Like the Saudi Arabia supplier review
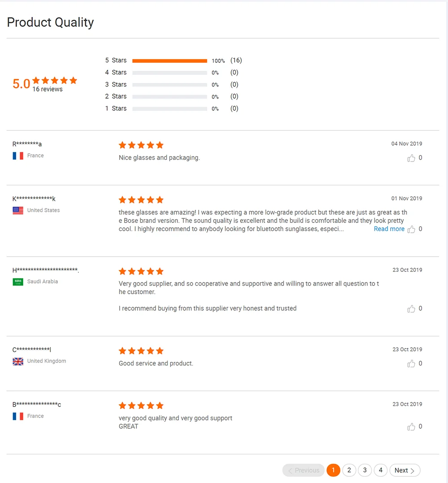Viewport: 448px width, 483px height. coord(411,309)
